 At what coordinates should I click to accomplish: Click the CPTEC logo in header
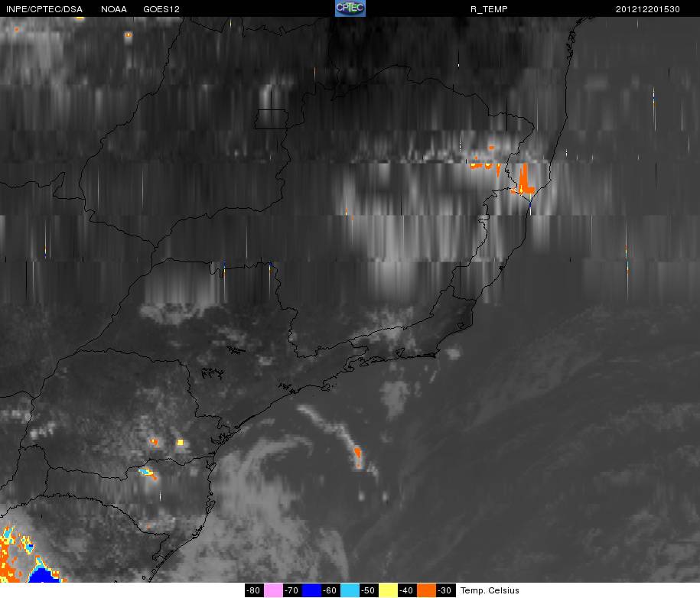click(350, 8)
